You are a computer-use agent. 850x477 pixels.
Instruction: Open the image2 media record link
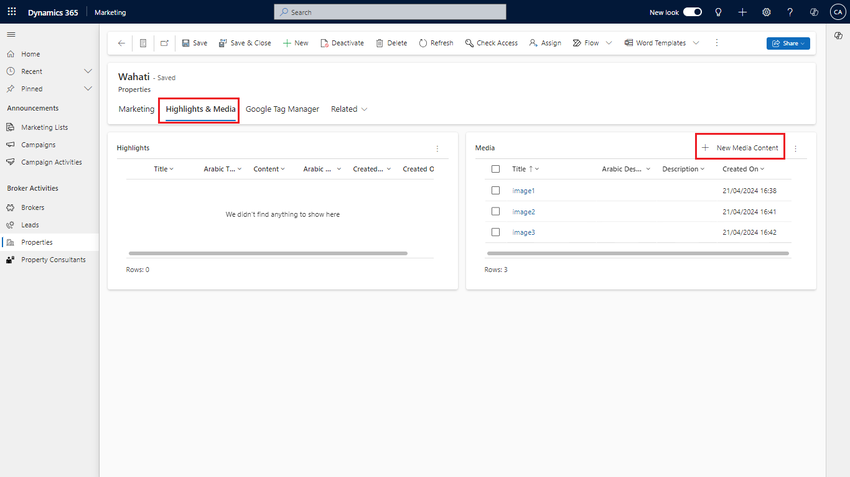pyautogui.click(x=524, y=211)
